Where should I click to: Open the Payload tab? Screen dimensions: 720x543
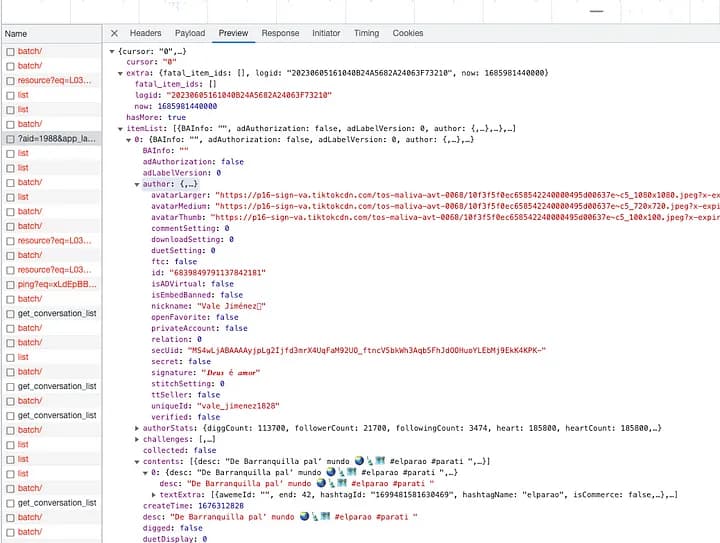[x=190, y=33]
